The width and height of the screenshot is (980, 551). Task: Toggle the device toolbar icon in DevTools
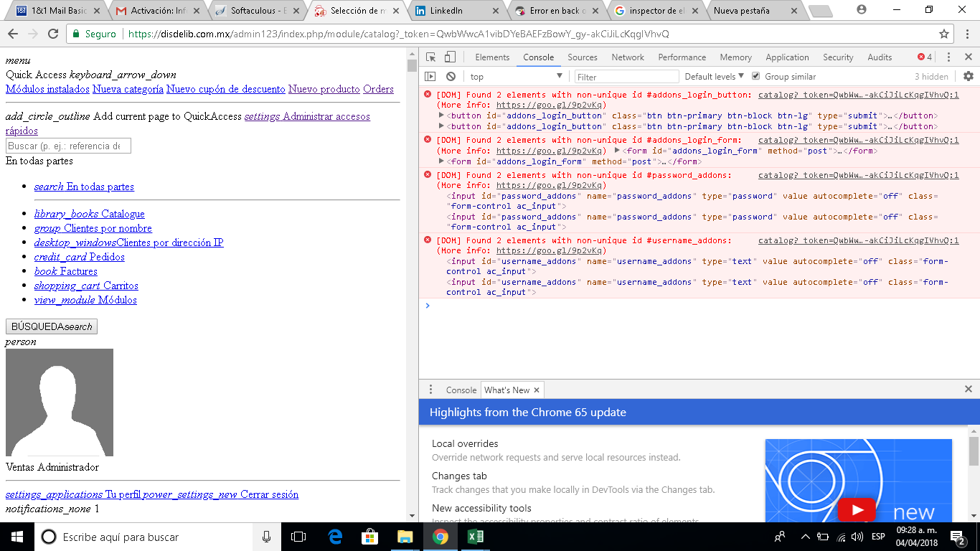pyautogui.click(x=450, y=57)
